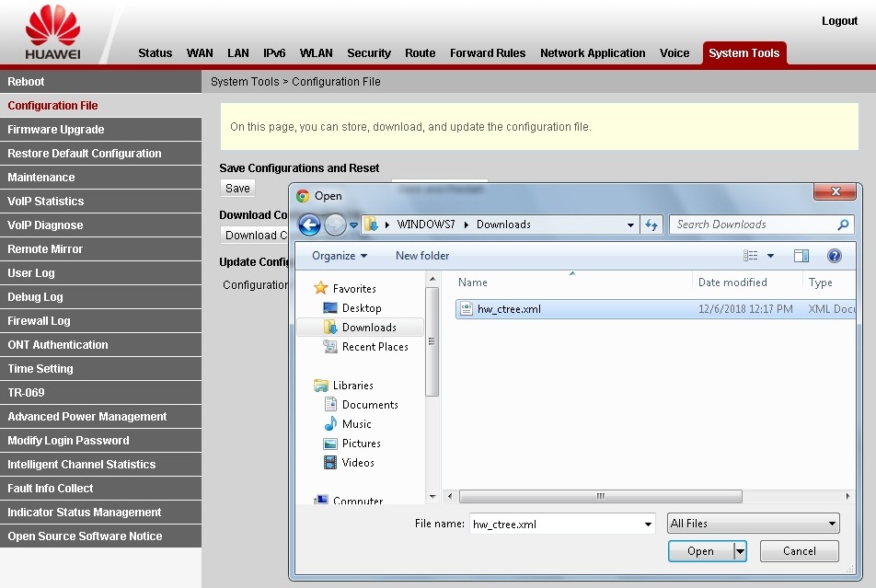Toggle the preview pane icon
876x588 pixels.
(801, 256)
